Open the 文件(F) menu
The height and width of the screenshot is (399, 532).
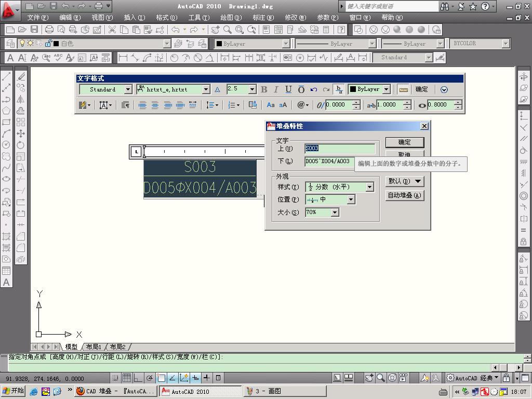coord(37,18)
